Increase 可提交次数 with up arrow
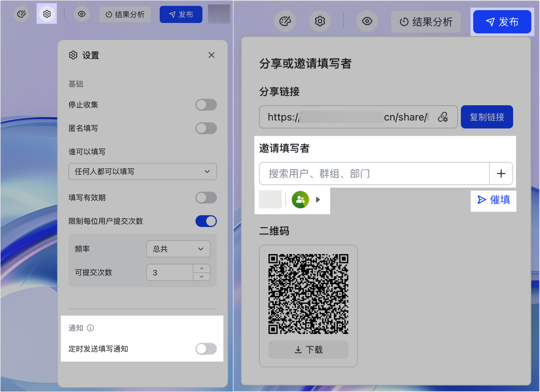 202,268
